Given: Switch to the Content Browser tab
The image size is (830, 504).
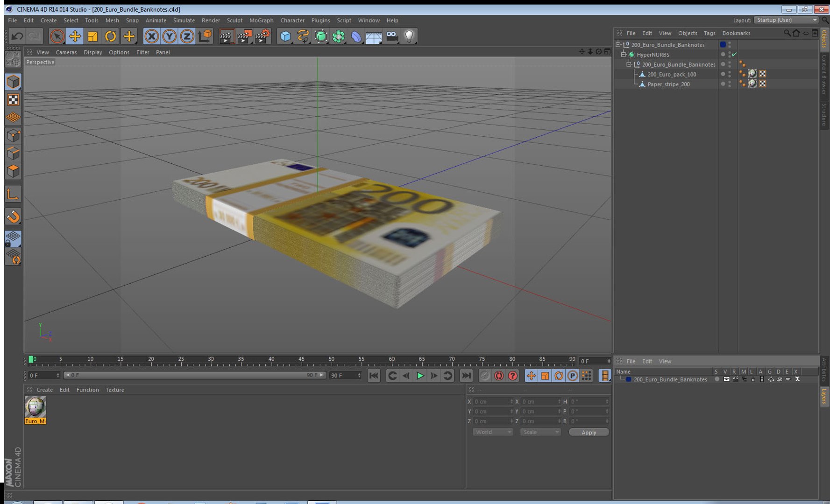Looking at the screenshot, I should click(x=824, y=74).
